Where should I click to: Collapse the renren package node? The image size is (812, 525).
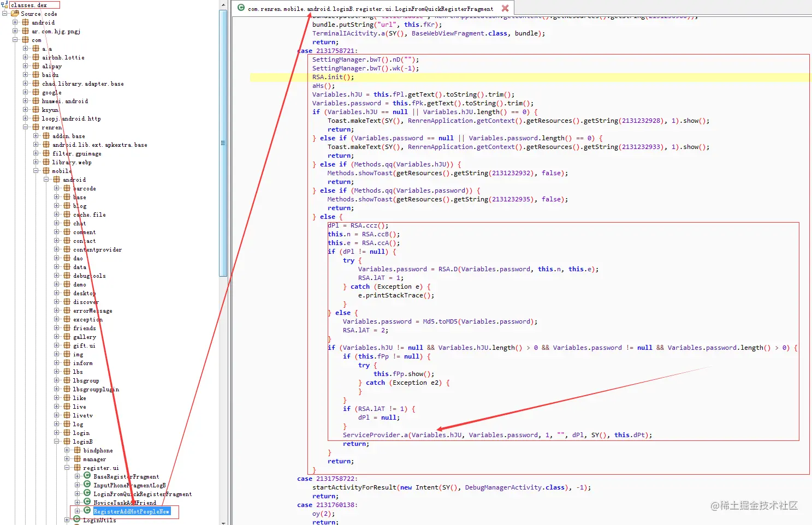(x=26, y=127)
